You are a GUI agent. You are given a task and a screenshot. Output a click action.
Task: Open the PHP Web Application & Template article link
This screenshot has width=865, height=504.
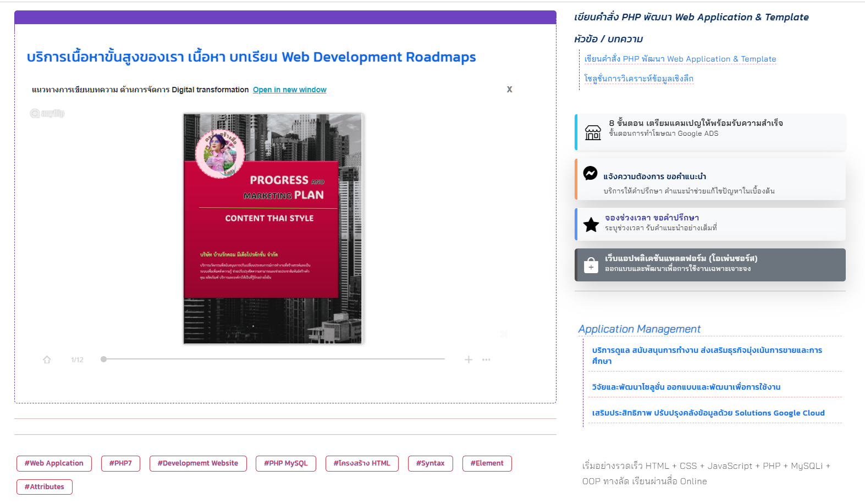click(x=680, y=59)
